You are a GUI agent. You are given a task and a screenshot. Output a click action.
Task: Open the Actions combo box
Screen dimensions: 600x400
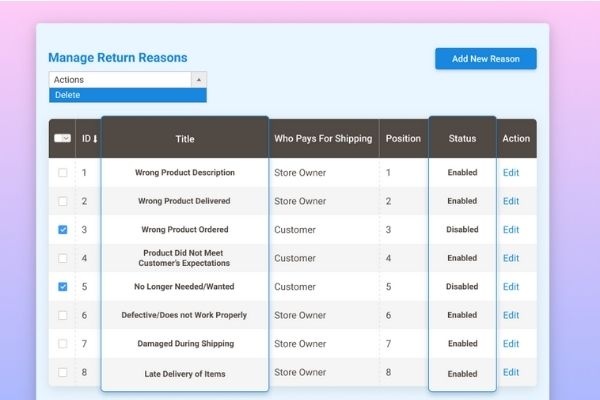tap(120, 80)
